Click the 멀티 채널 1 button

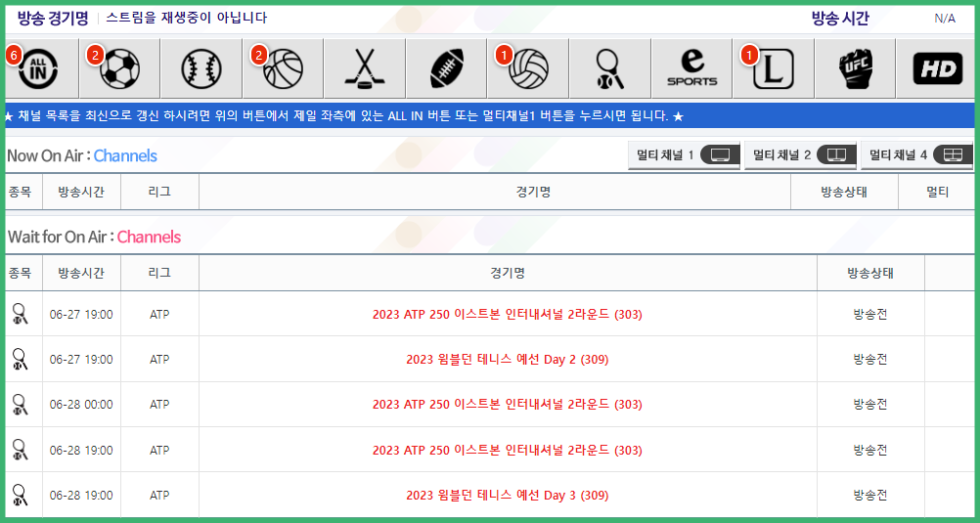coord(684,155)
